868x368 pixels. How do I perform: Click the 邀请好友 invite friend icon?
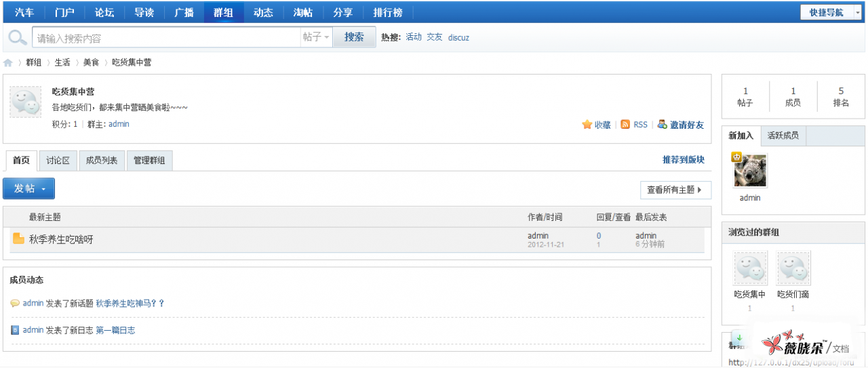[662, 125]
